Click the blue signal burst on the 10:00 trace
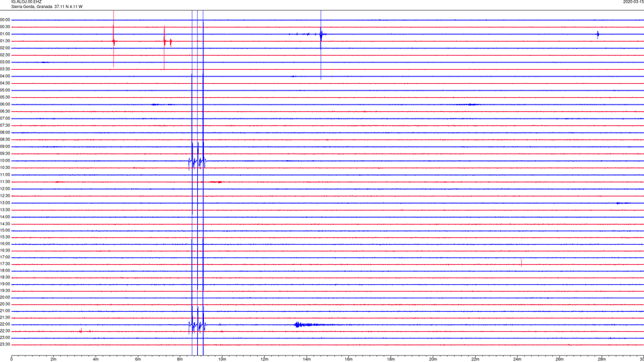 coord(197,162)
